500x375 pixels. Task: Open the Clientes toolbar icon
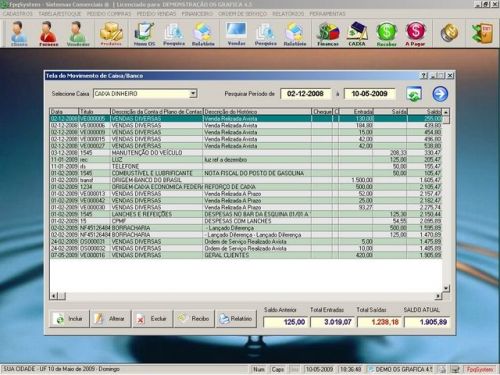coord(18,33)
